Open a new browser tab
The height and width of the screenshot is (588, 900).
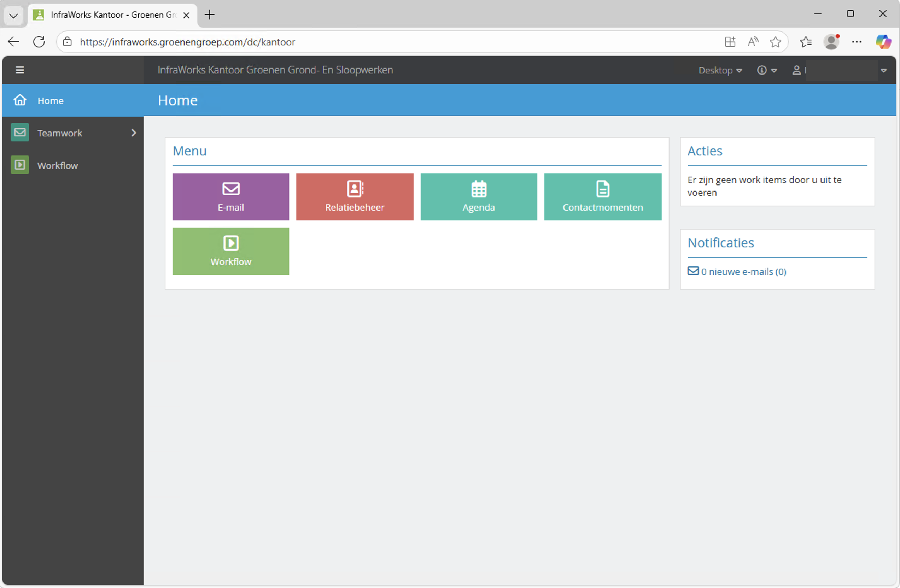click(210, 15)
